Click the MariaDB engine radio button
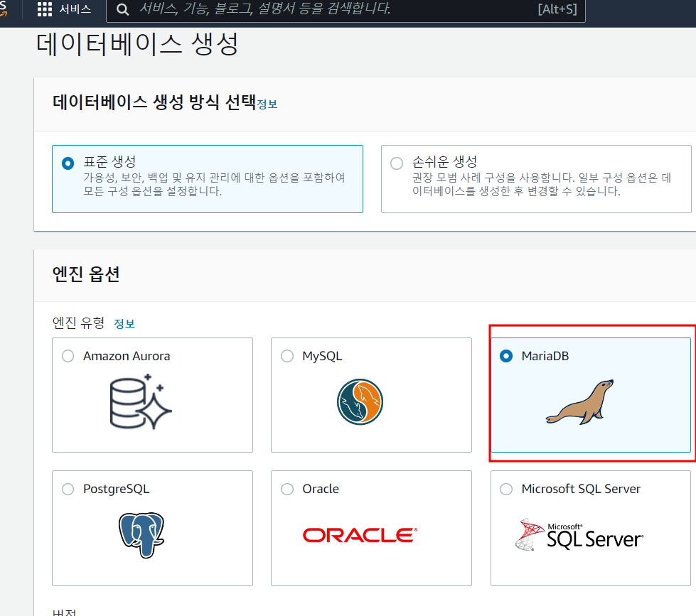This screenshot has width=696, height=616. coord(506,356)
